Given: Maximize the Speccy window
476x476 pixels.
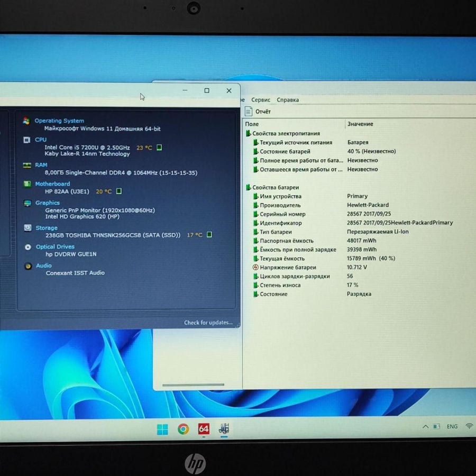Looking at the screenshot, I should pyautogui.click(x=207, y=90).
